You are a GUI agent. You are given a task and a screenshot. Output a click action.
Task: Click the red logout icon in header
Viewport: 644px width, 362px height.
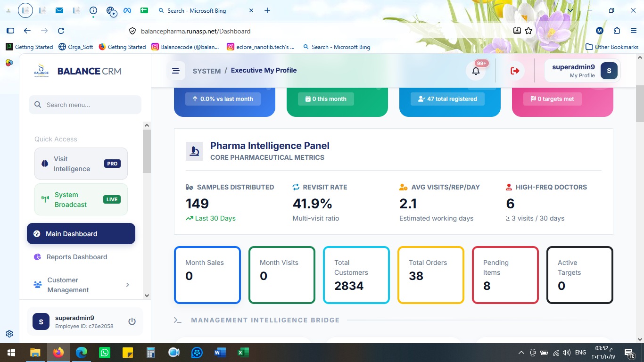pos(515,71)
